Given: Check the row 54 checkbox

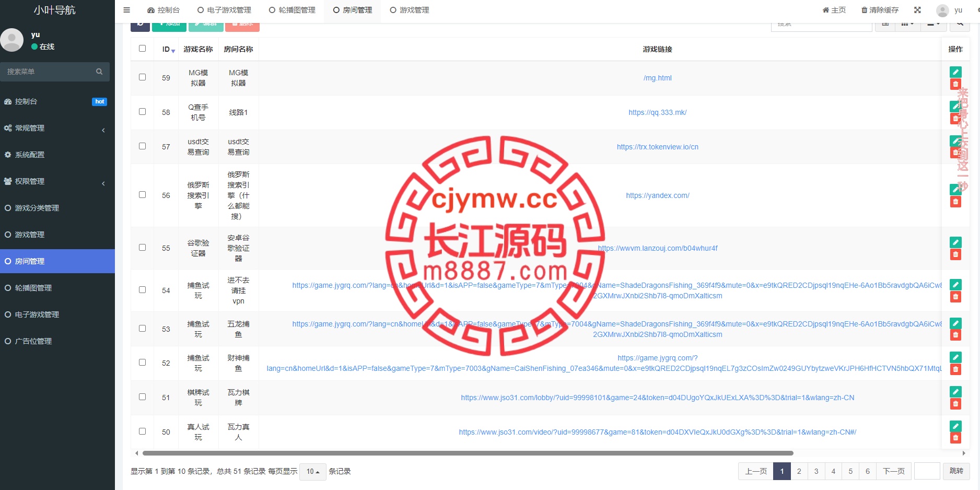Looking at the screenshot, I should [142, 290].
